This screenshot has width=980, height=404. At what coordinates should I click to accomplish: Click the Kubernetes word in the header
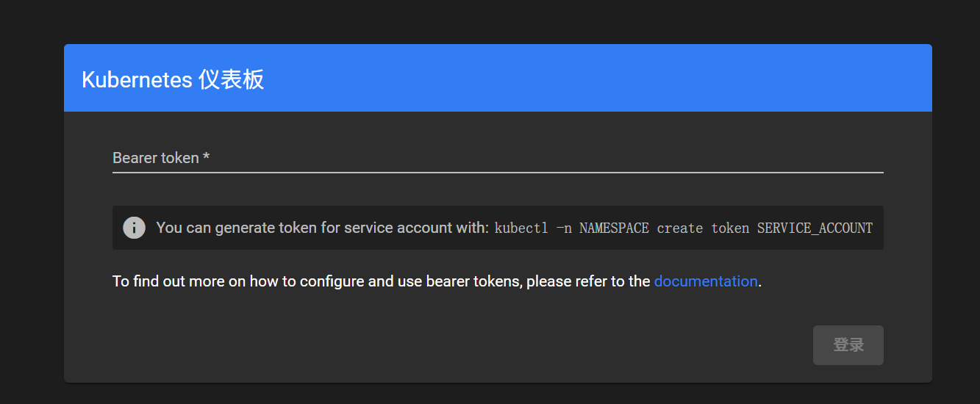pyautogui.click(x=137, y=79)
